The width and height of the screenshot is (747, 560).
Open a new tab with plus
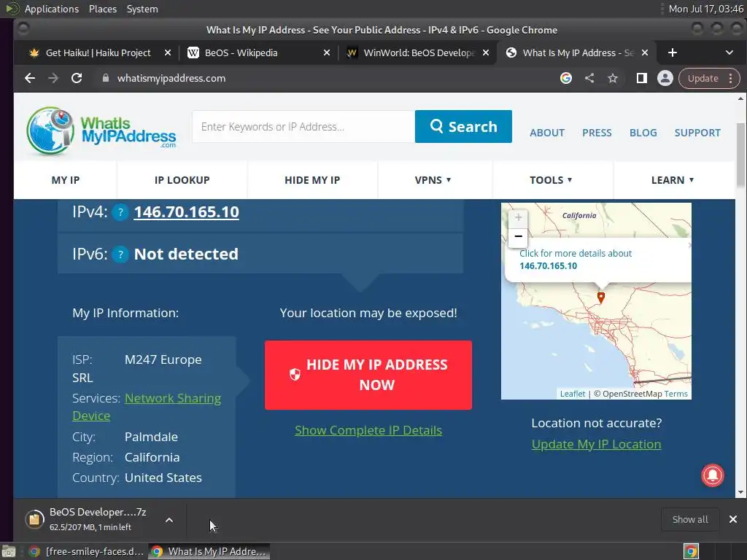click(x=672, y=52)
